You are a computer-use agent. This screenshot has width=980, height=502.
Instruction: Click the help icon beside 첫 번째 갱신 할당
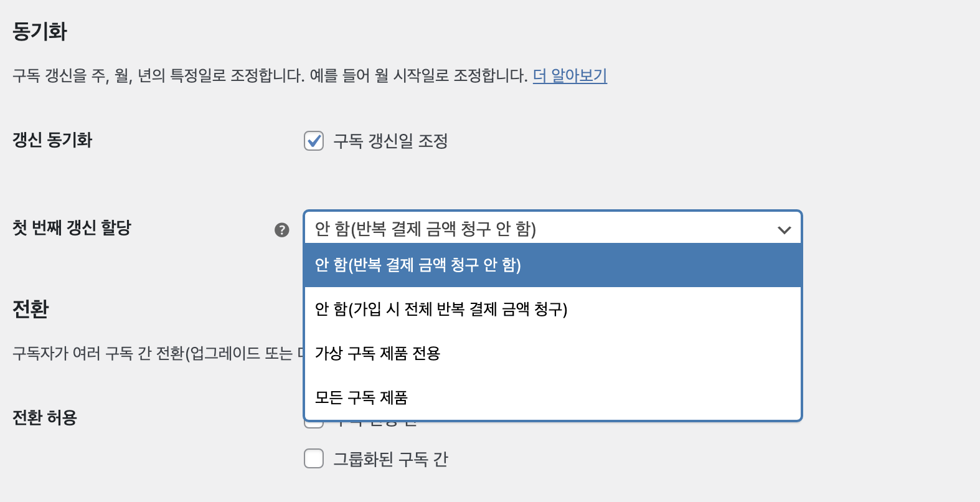pos(282,230)
